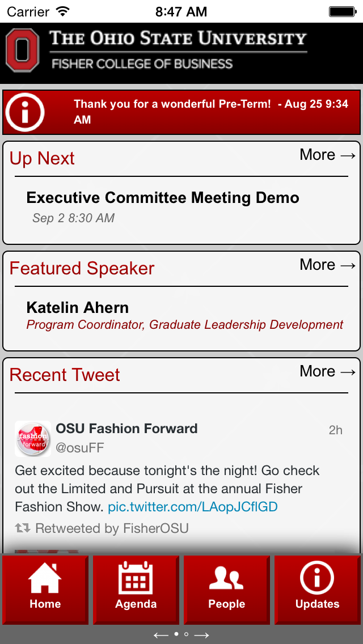Open the OSU Fashion Forward profile avatar

[x=33, y=438]
